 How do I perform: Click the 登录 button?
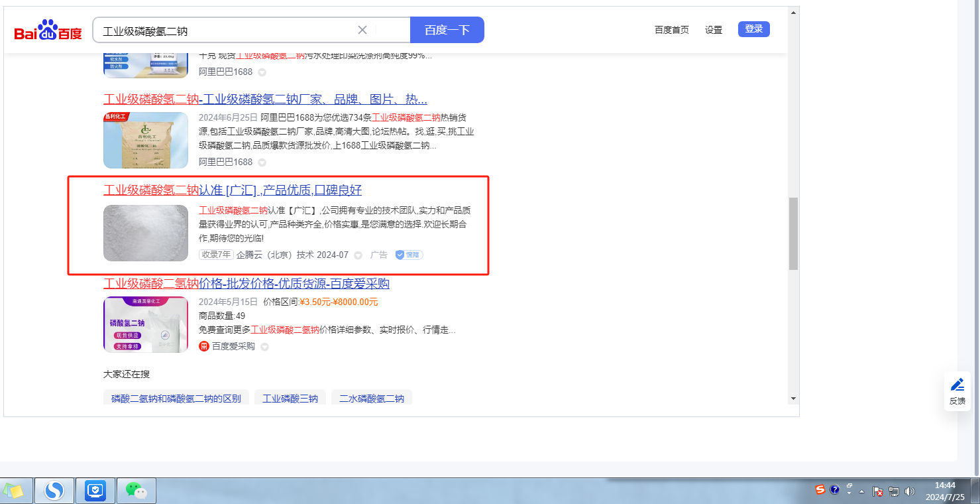754,29
